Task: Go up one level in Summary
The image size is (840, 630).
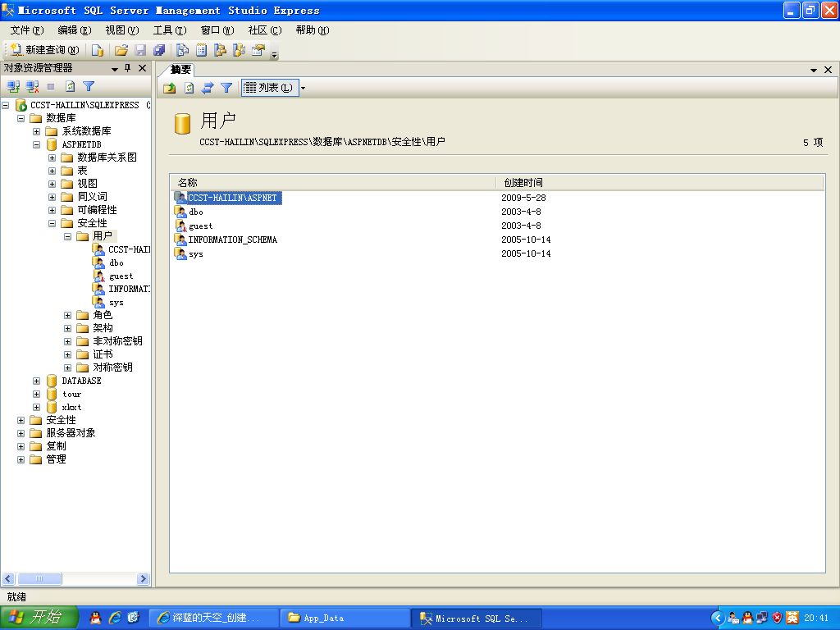Action: pyautogui.click(x=170, y=88)
